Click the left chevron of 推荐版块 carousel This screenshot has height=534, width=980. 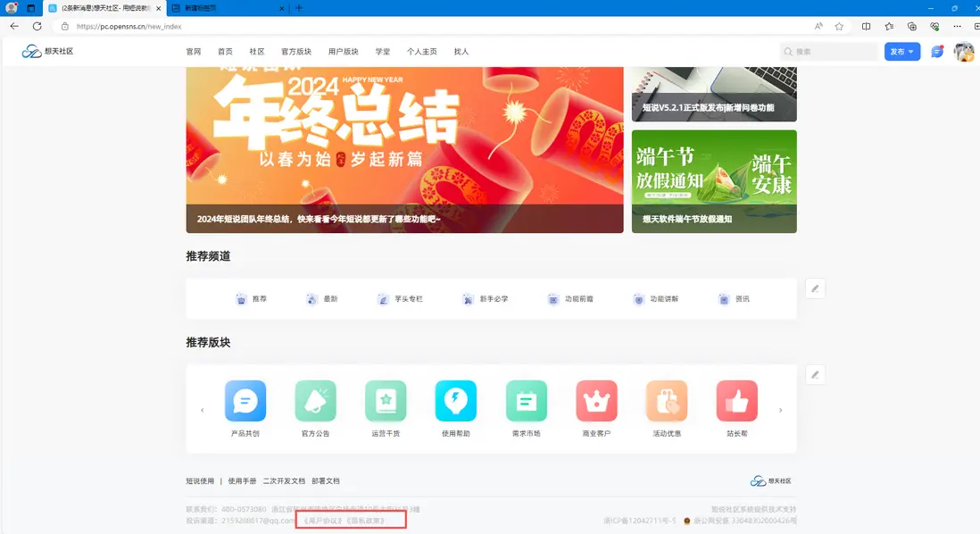(x=203, y=408)
